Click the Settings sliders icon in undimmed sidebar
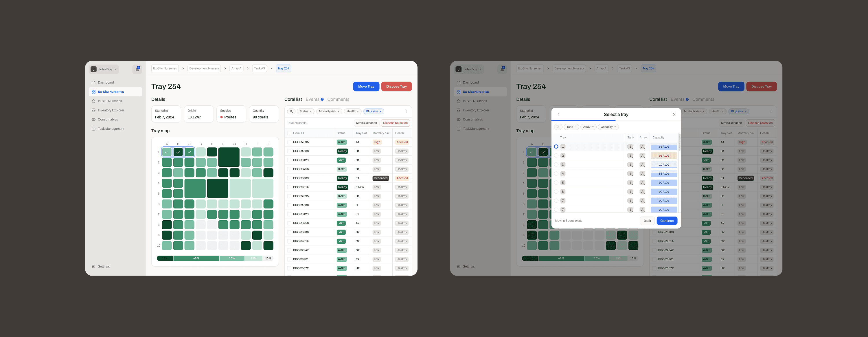Viewport: 868px width, 337px height. [94, 266]
